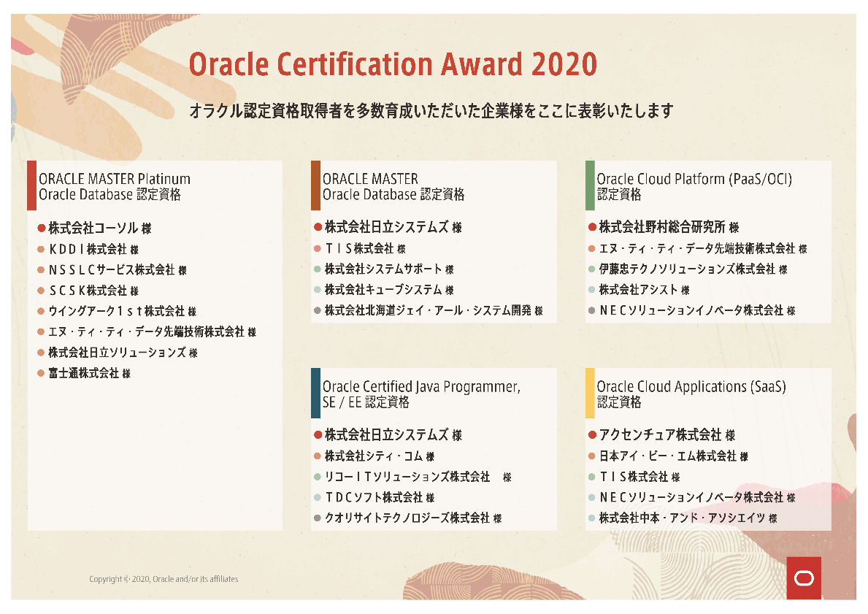Screen dimensions: 868x614
Task: Click the red bullet beside アクセンチュア株式会社
Action: [592, 435]
